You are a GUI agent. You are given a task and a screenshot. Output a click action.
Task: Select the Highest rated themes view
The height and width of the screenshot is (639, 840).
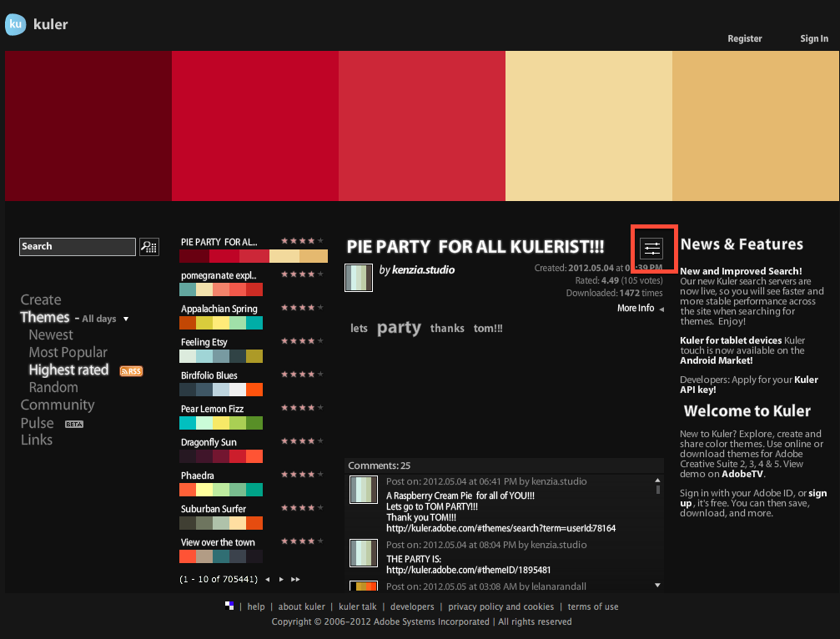pos(68,370)
